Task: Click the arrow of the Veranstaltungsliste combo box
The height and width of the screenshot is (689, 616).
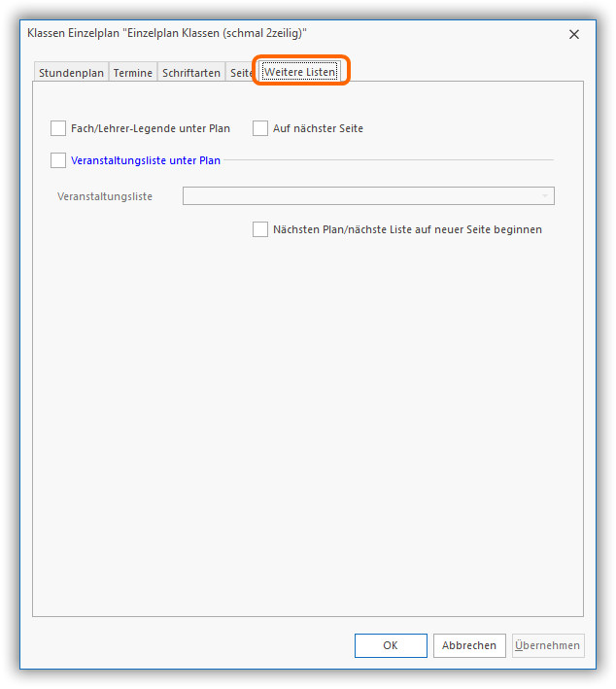Action: point(545,196)
